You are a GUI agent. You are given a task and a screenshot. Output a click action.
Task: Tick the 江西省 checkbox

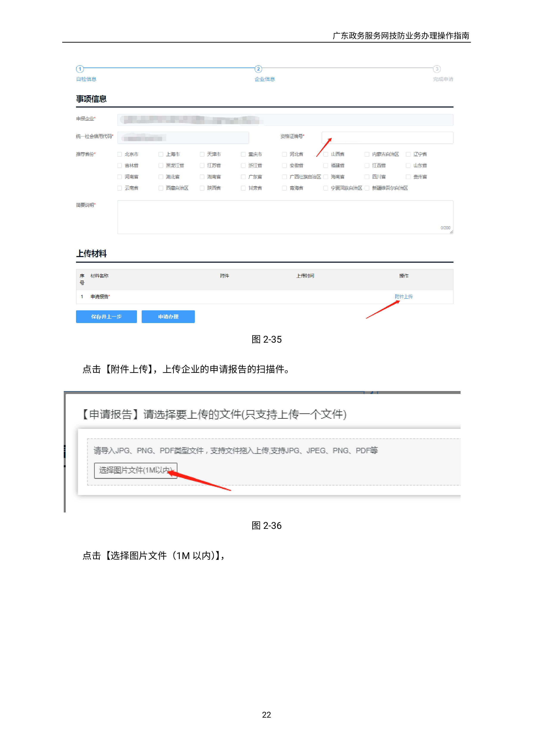pos(367,165)
